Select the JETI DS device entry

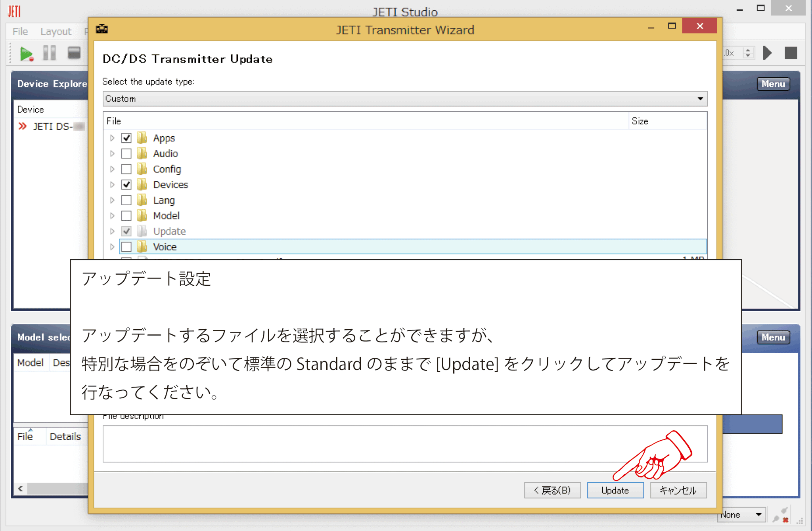51,126
